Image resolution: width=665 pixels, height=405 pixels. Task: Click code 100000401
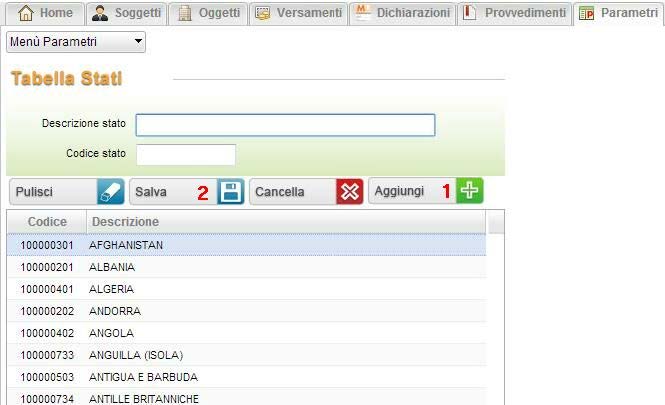pyautogui.click(x=47, y=289)
